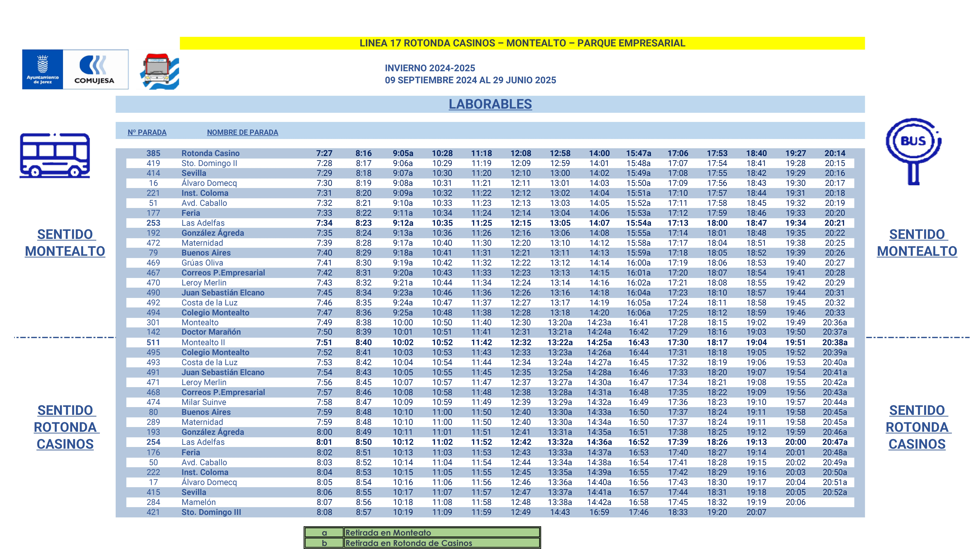The image size is (980, 549).
Task: Select the Doctor Marañón stop name
Action: coord(211,332)
